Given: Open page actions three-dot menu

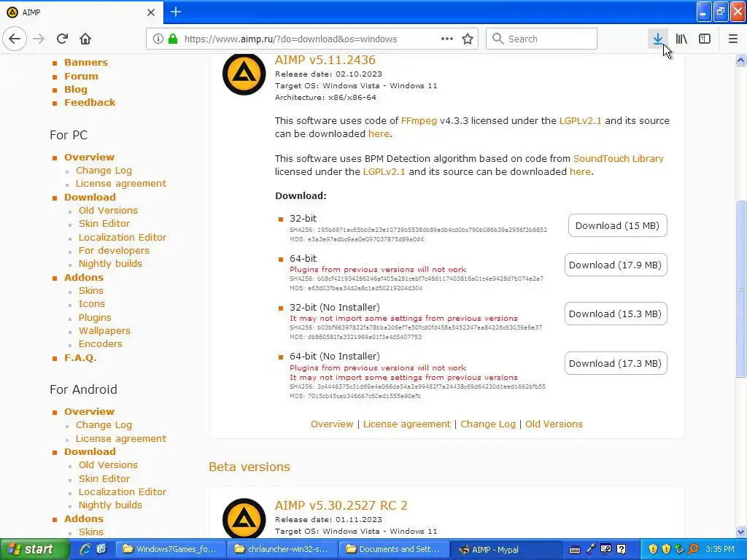Looking at the screenshot, I should (447, 39).
